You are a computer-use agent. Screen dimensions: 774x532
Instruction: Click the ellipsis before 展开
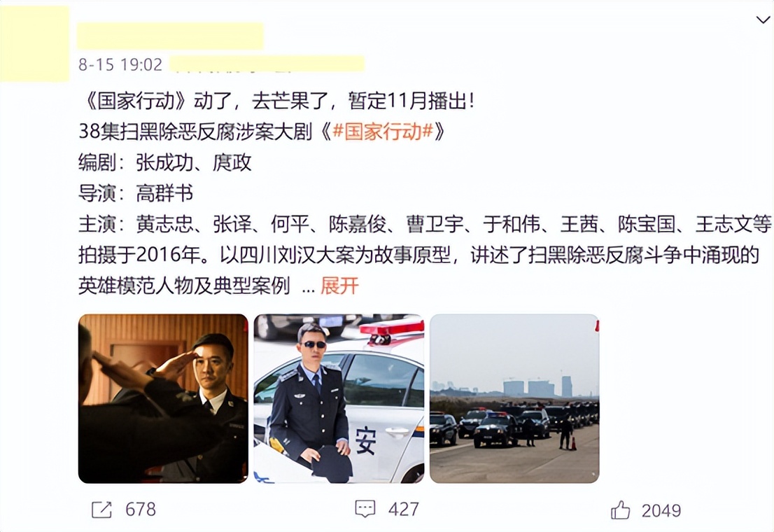coord(309,288)
